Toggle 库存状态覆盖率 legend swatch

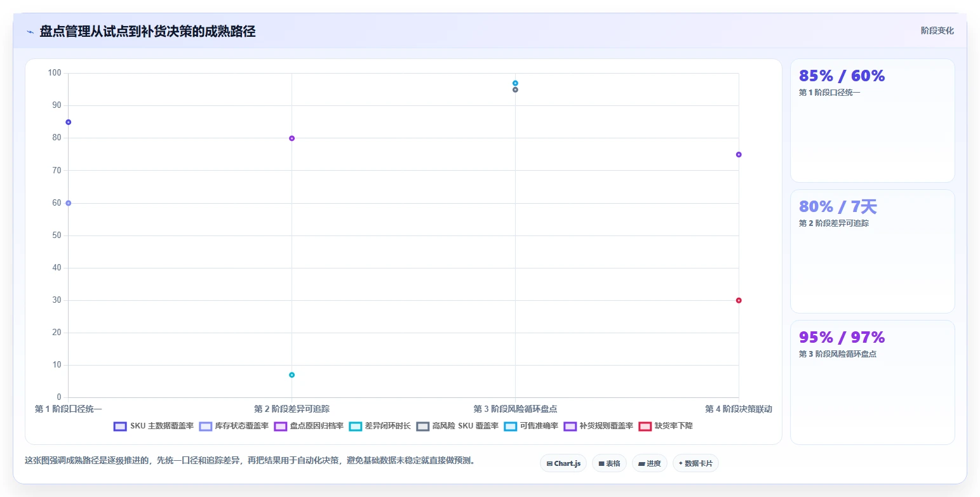click(x=205, y=426)
